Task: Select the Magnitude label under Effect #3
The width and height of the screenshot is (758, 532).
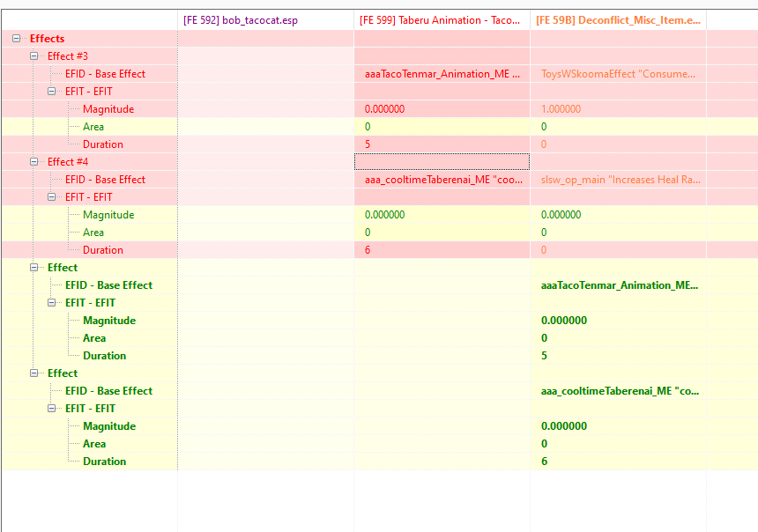Action: pyautogui.click(x=108, y=109)
